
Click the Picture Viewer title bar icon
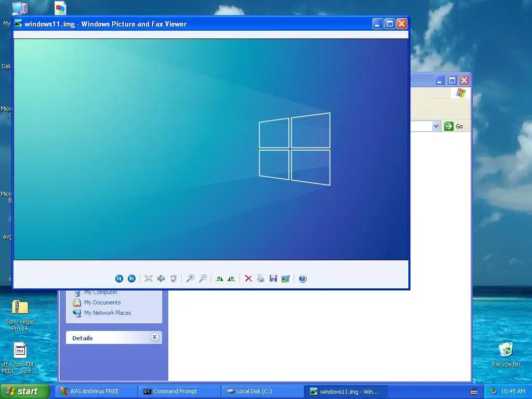click(18, 24)
